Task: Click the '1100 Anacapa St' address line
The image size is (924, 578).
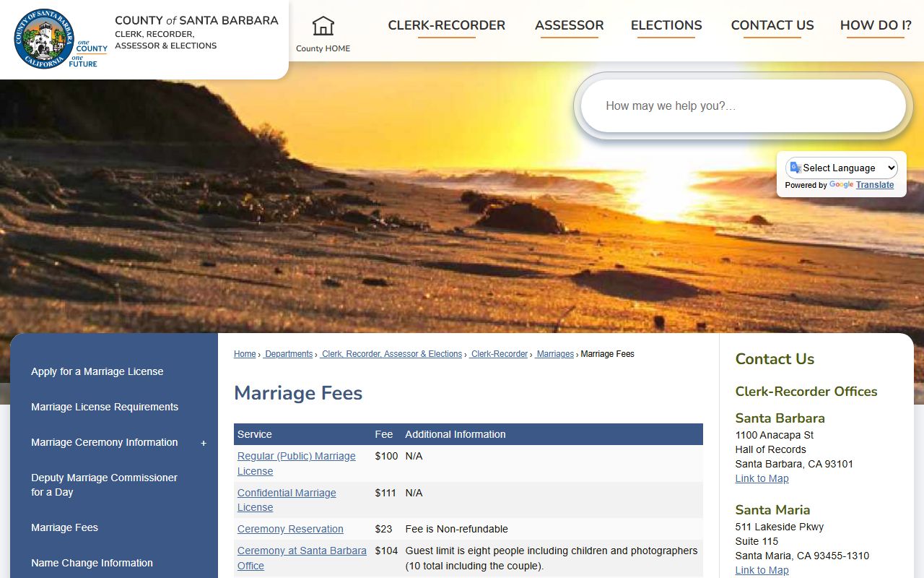Action: (x=774, y=435)
